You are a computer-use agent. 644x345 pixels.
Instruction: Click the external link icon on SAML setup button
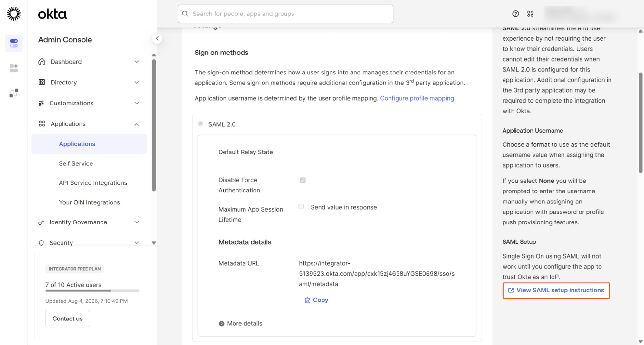pos(511,290)
